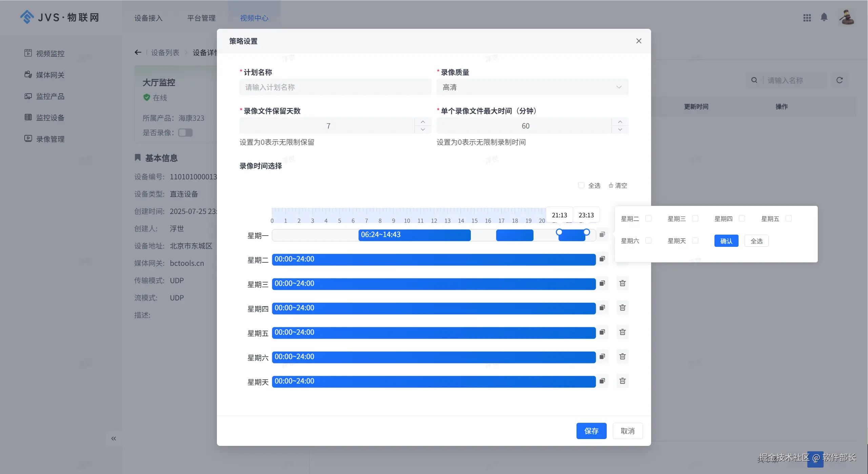Image resolution: width=868 pixels, height=474 pixels.
Task: Click the 计划名称 input field
Action: [335, 87]
